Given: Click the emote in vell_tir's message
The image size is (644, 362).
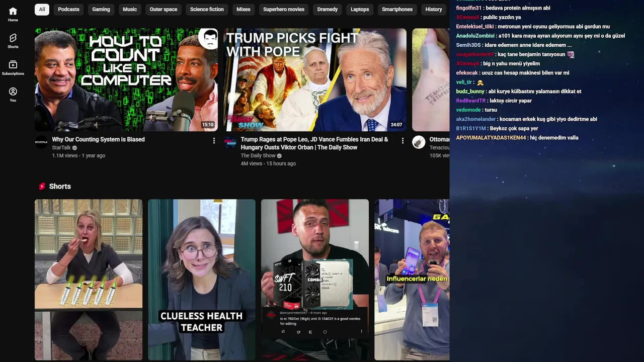Looking at the screenshot, I should pos(480,82).
